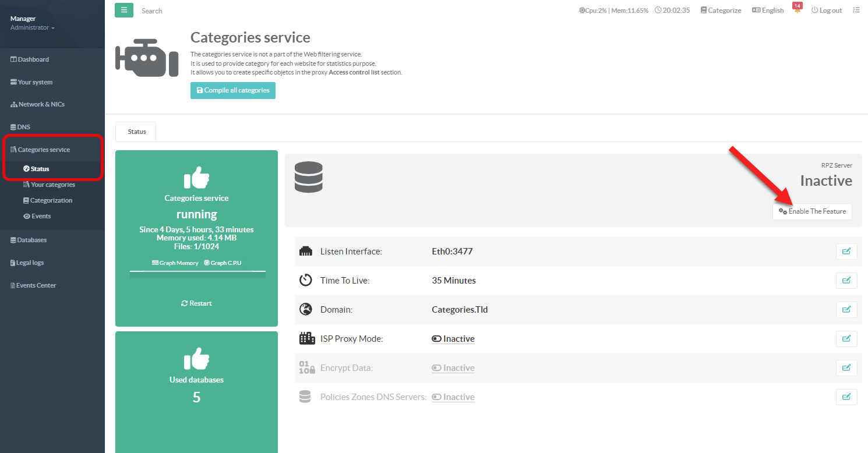The image size is (868, 453).
Task: Open Your categories in sidebar
Action: 52,185
